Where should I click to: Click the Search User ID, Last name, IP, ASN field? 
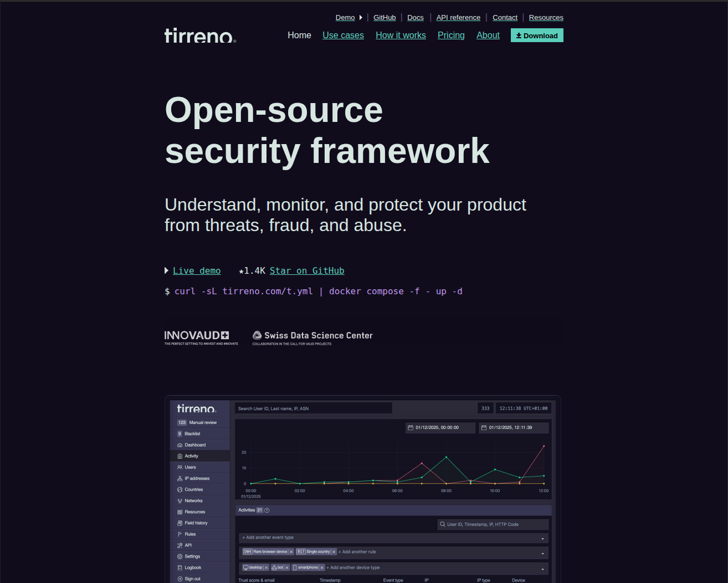pyautogui.click(x=314, y=408)
